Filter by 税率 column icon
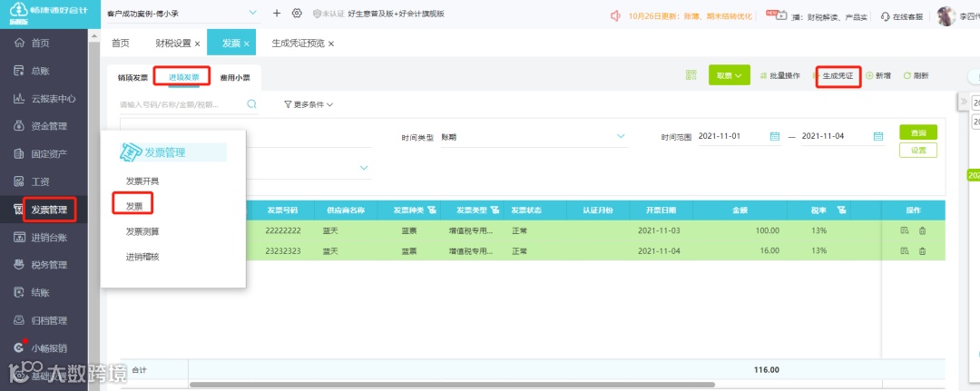The width and height of the screenshot is (980, 391). [841, 210]
